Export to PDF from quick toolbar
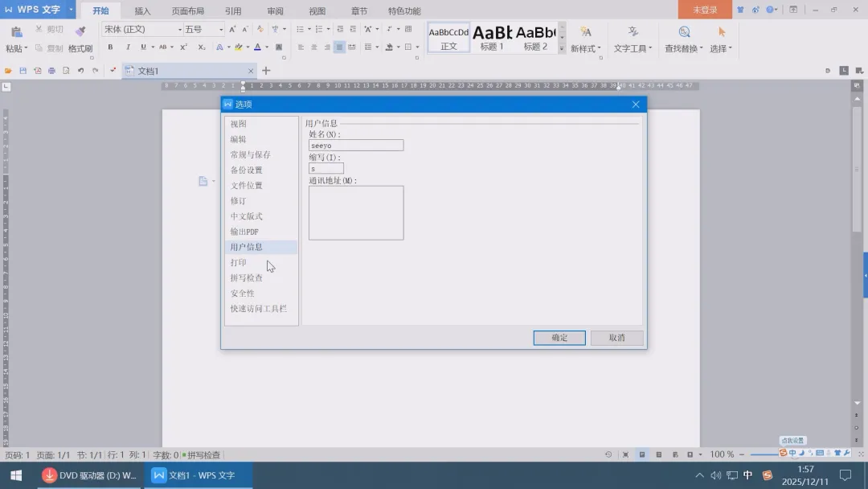This screenshot has height=489, width=868. pyautogui.click(x=37, y=71)
